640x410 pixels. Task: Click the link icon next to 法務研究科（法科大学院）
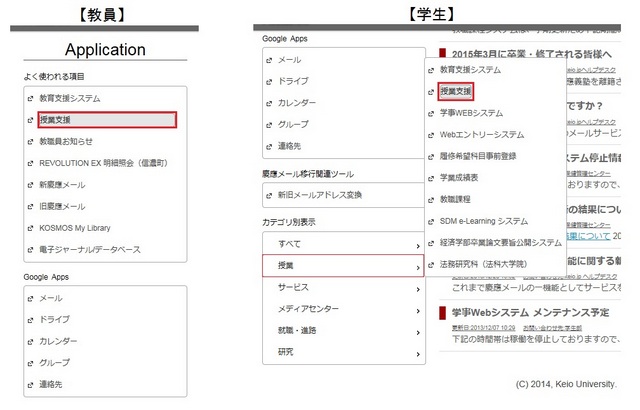(432, 264)
